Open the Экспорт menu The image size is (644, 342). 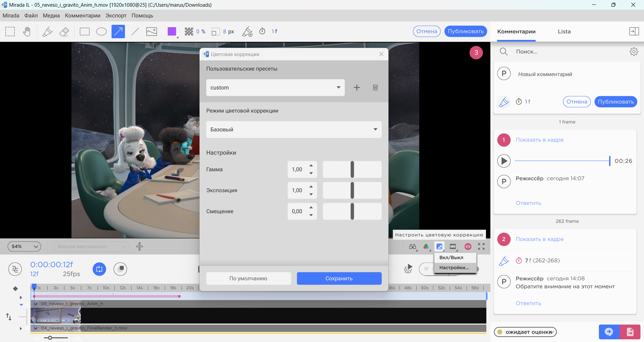[116, 15]
